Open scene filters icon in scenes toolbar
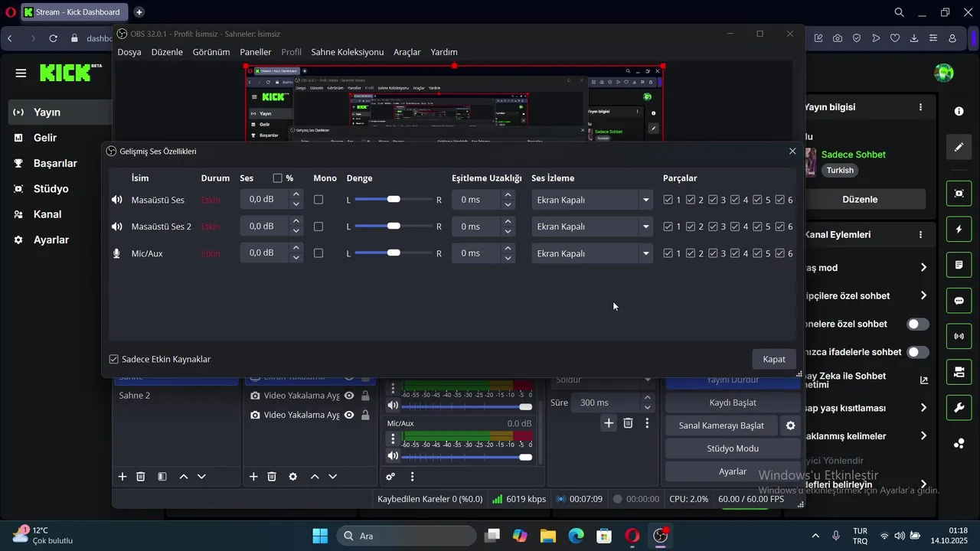Image resolution: width=980 pixels, height=551 pixels. click(162, 477)
